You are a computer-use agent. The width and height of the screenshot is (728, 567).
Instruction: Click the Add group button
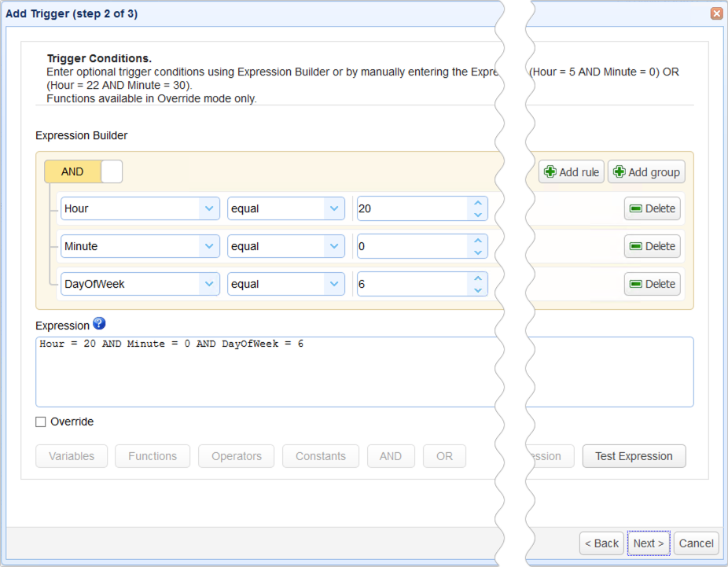(x=646, y=171)
